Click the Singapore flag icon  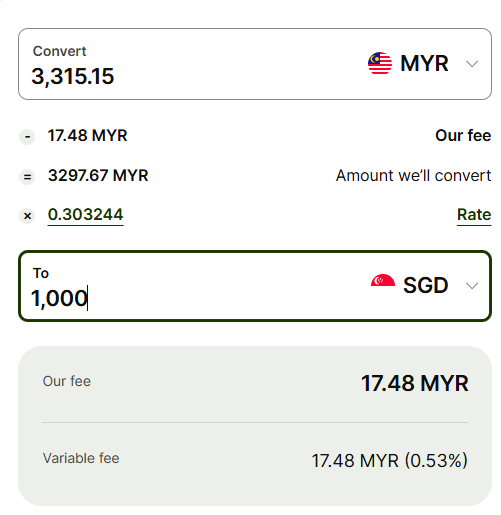click(383, 280)
